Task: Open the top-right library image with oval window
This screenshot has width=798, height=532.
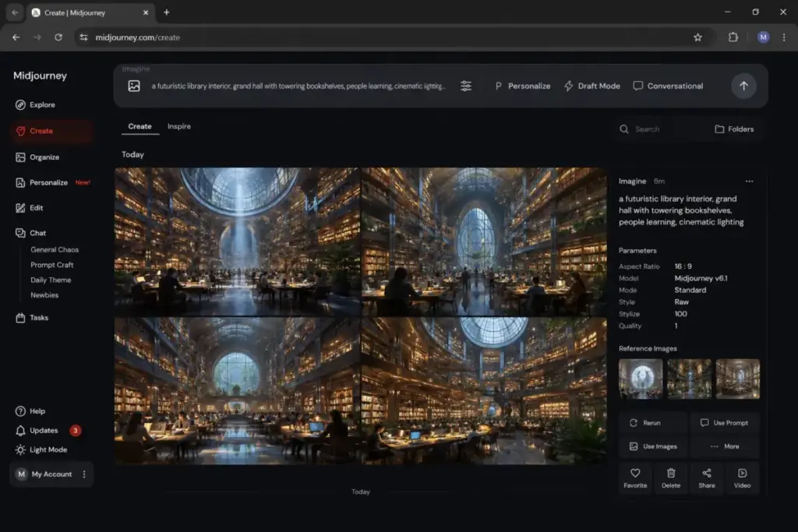Action: 484,241
